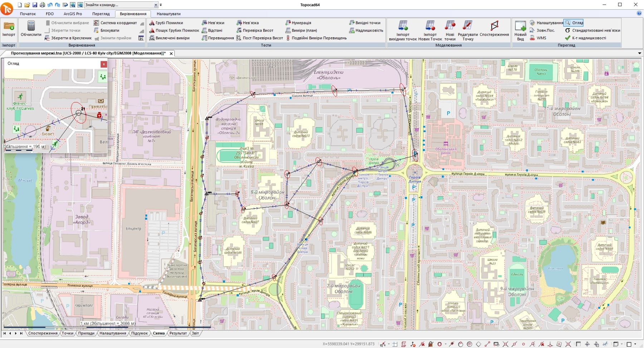Close the Огляд overview panel
This screenshot has width=644, height=348.
point(104,64)
